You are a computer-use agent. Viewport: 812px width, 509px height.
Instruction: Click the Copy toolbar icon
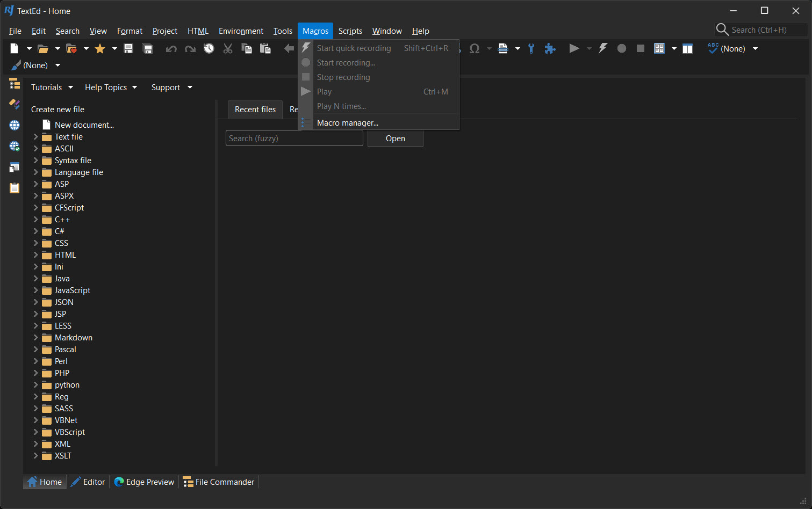[x=247, y=48]
